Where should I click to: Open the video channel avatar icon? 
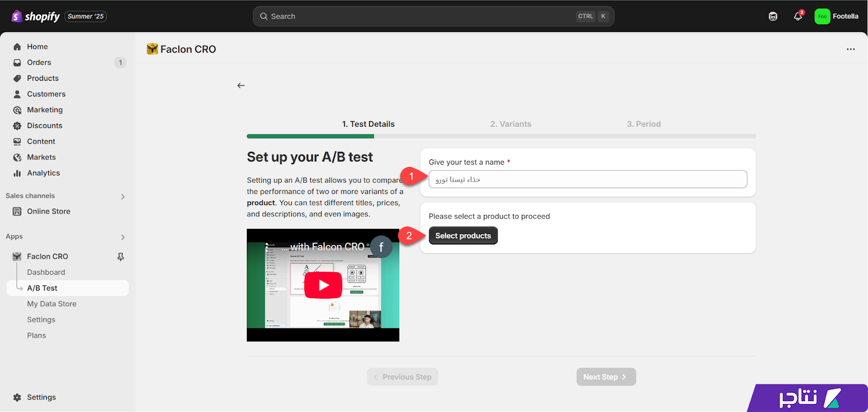coord(381,247)
